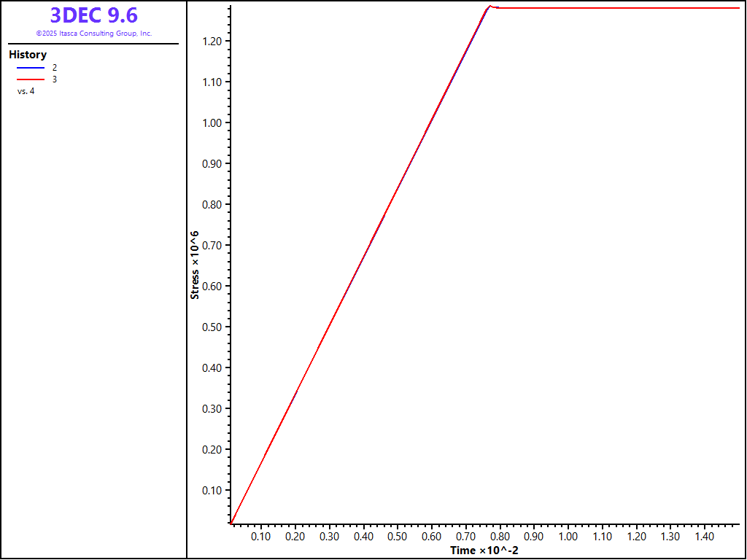
Task: Click the "vs. 4" legend text
Action: (26, 91)
